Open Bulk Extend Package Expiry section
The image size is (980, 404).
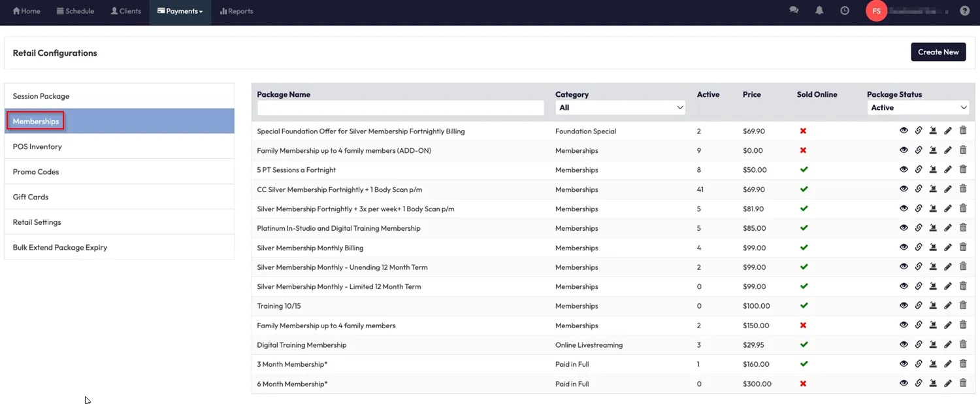pyautogui.click(x=60, y=248)
